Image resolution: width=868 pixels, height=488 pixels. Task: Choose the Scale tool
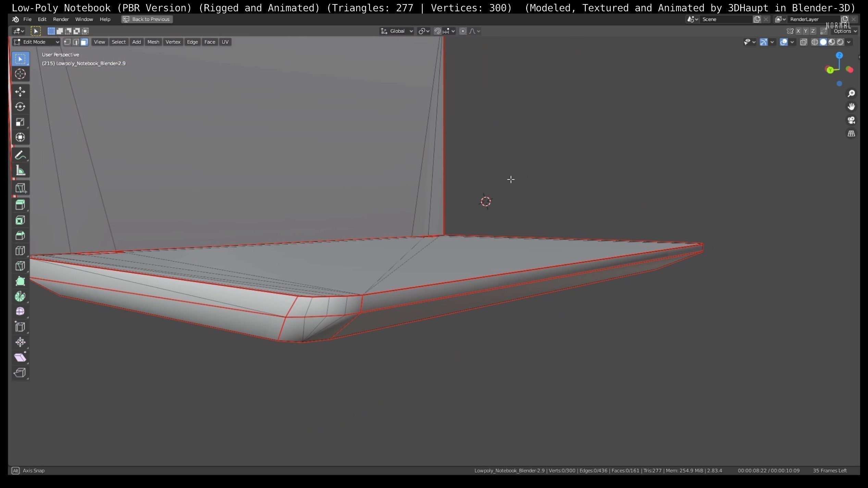pos(20,122)
